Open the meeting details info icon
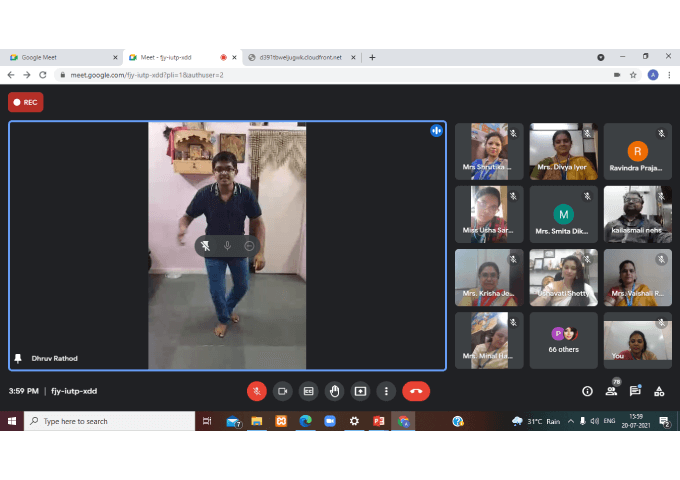The image size is (680, 480). click(587, 391)
